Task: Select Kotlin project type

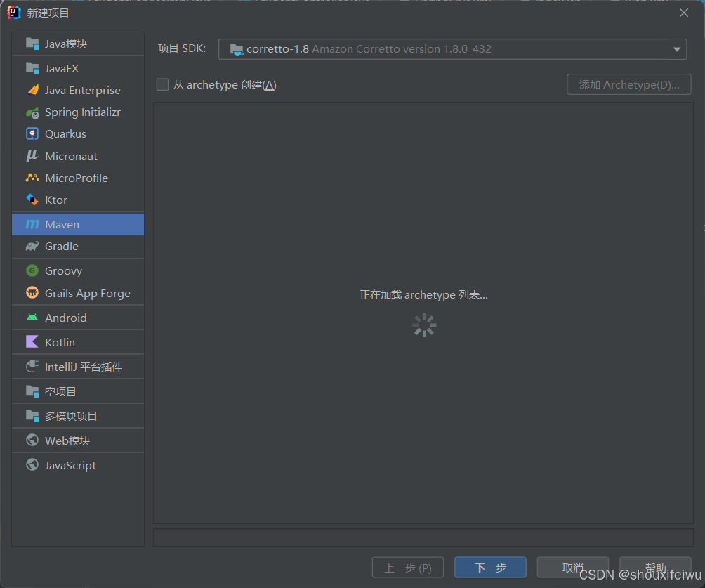Action: click(x=78, y=342)
